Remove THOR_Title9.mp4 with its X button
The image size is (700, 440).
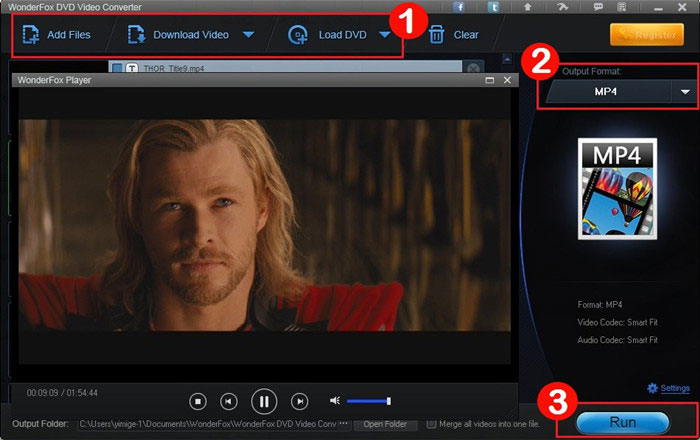tap(473, 68)
